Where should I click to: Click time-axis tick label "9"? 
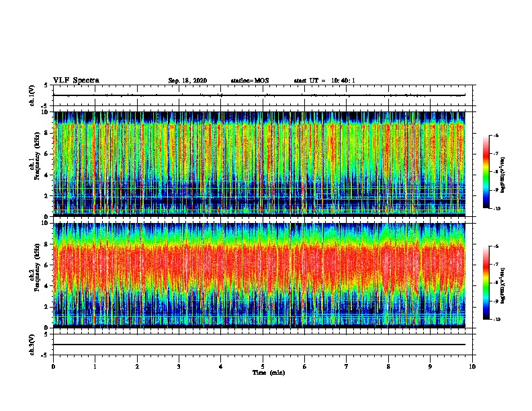(x=430, y=367)
